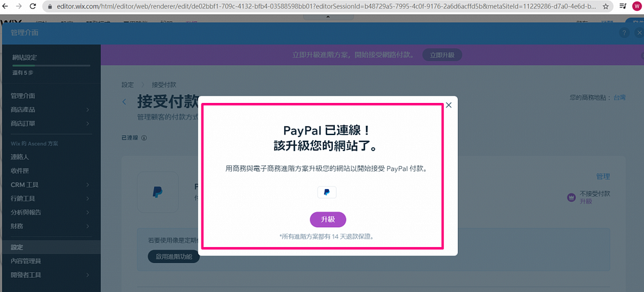644x292 pixels.
Task: Open the W profile avatar
Action: (637, 6)
